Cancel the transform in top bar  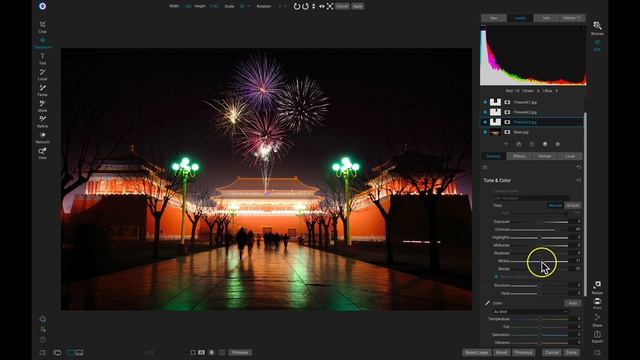click(342, 7)
